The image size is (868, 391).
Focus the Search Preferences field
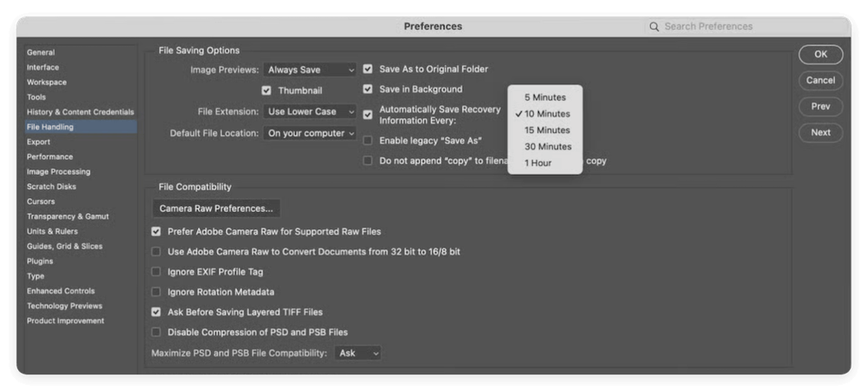pyautogui.click(x=747, y=27)
